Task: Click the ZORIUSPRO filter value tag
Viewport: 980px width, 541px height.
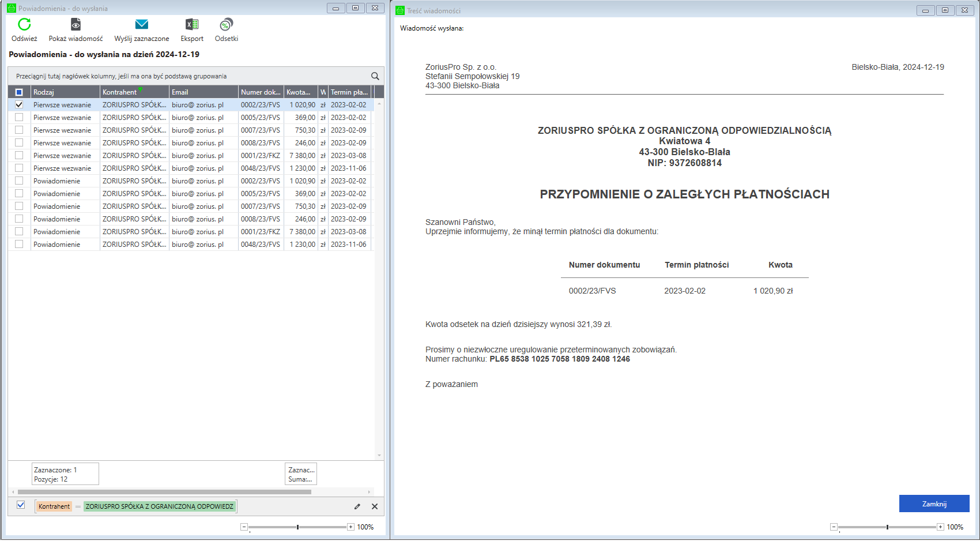Action: click(160, 506)
